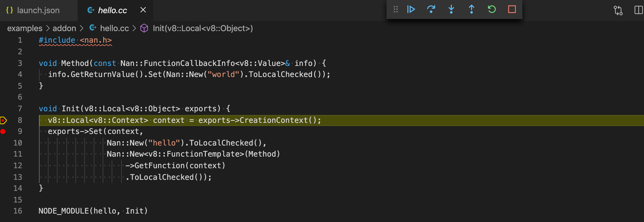Toggle the breakpoint on line 9
This screenshot has width=644, height=222.
3,131
